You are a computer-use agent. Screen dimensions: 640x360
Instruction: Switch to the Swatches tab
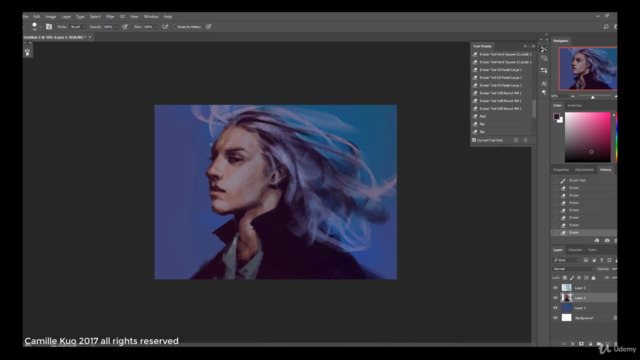point(574,105)
